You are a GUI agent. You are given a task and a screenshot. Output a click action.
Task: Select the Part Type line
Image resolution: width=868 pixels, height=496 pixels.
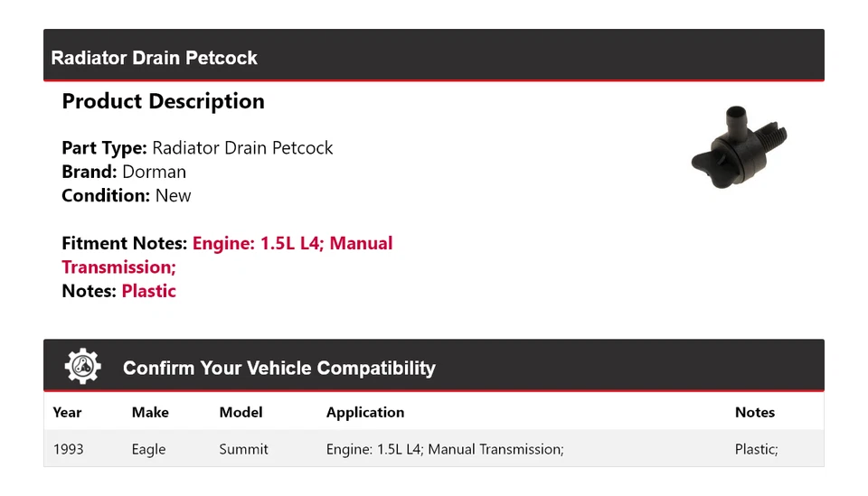tap(197, 148)
